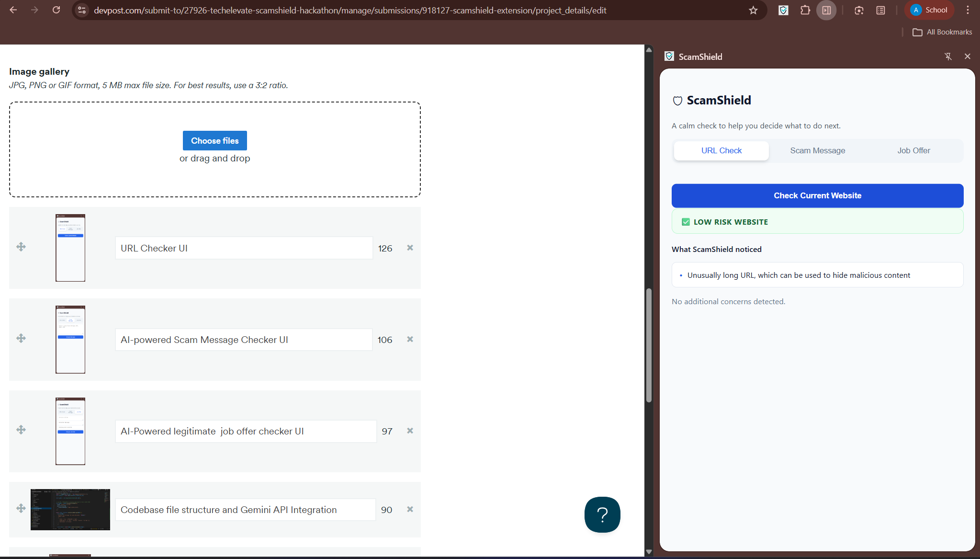The image size is (980, 559).
Task: Remove the URL Checker UI image
Action: 410,248
